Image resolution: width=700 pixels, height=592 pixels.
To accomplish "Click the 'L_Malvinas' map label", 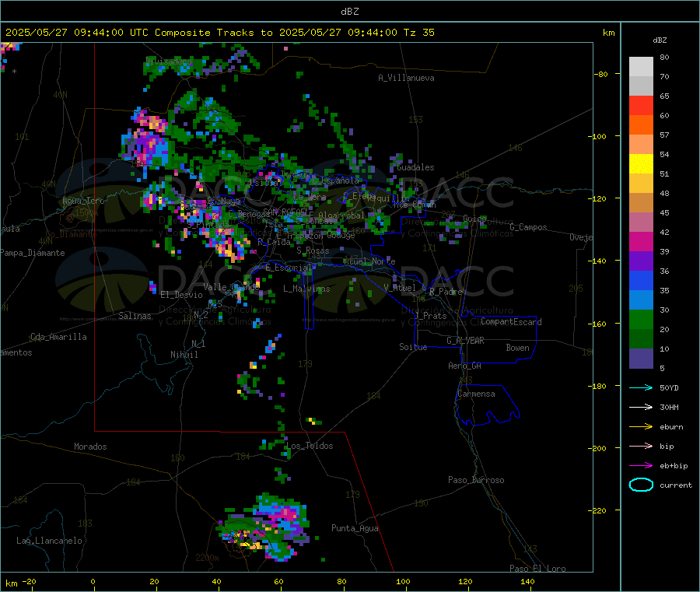I will pyautogui.click(x=306, y=289).
